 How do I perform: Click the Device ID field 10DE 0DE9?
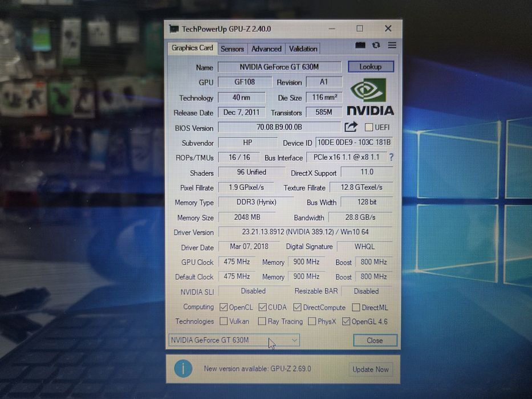coord(354,142)
